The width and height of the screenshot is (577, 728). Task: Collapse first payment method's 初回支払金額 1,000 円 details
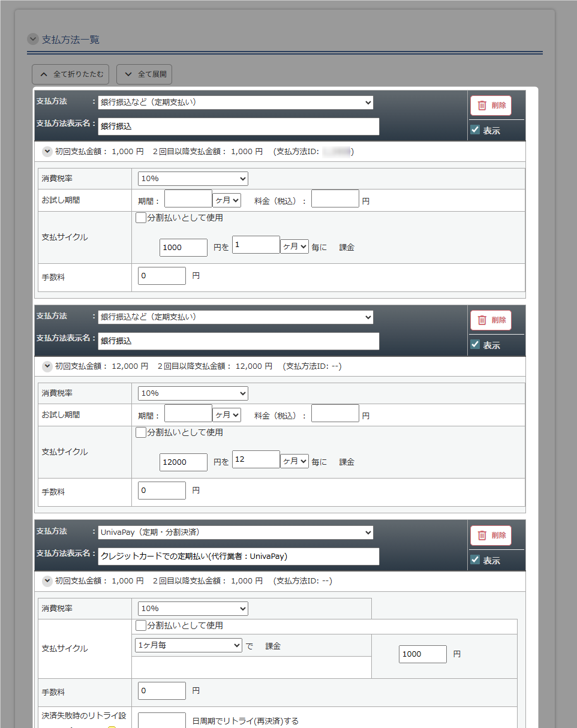47,152
